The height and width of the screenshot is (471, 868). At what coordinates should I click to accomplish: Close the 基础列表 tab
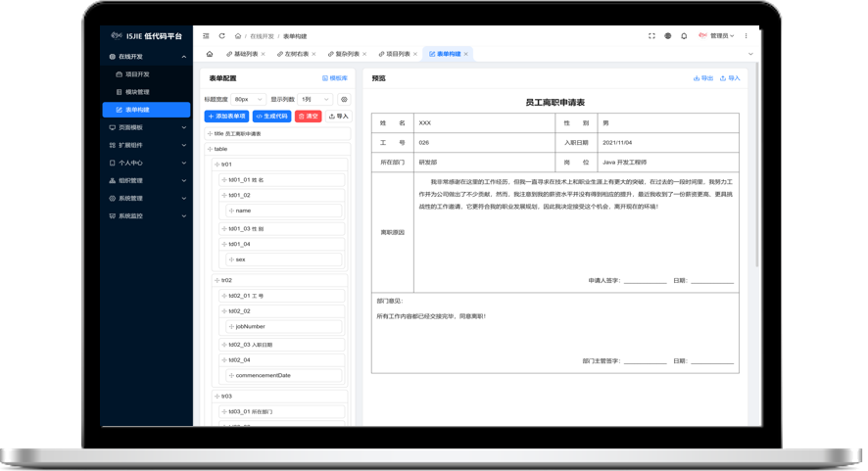(x=263, y=54)
